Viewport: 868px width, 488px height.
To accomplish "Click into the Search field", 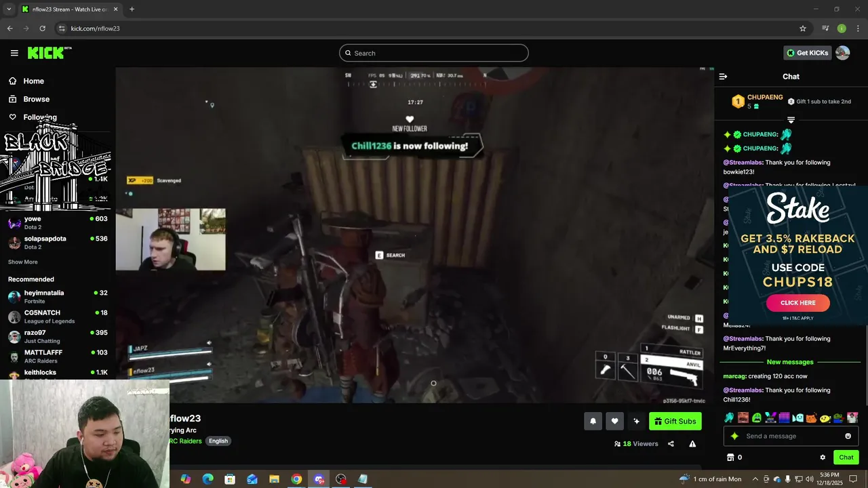I will pos(434,53).
